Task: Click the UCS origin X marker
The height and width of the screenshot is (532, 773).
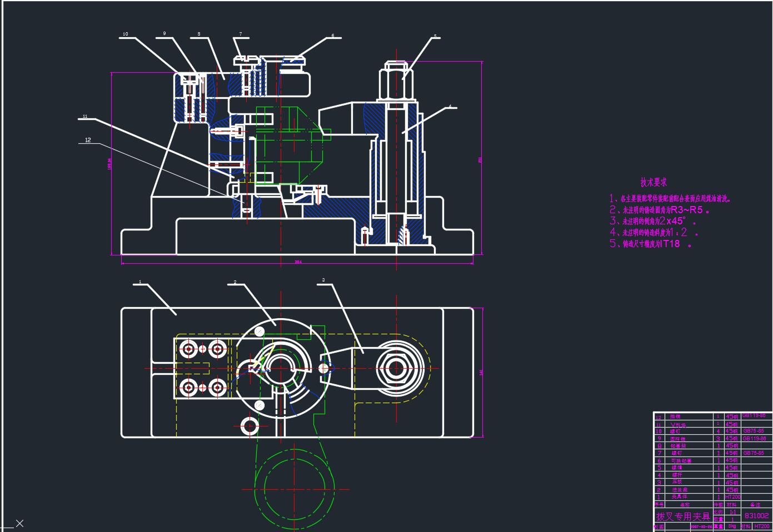Action: click(x=20, y=523)
